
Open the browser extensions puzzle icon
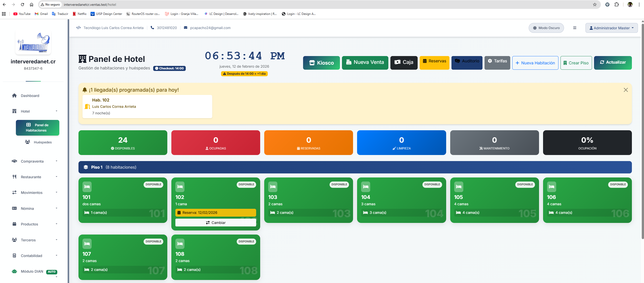(616, 5)
